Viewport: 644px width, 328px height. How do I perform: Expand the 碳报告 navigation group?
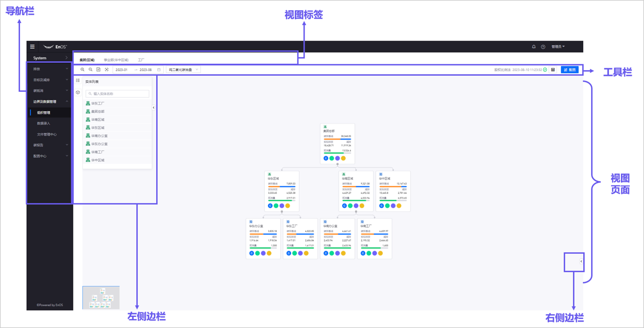coord(50,145)
